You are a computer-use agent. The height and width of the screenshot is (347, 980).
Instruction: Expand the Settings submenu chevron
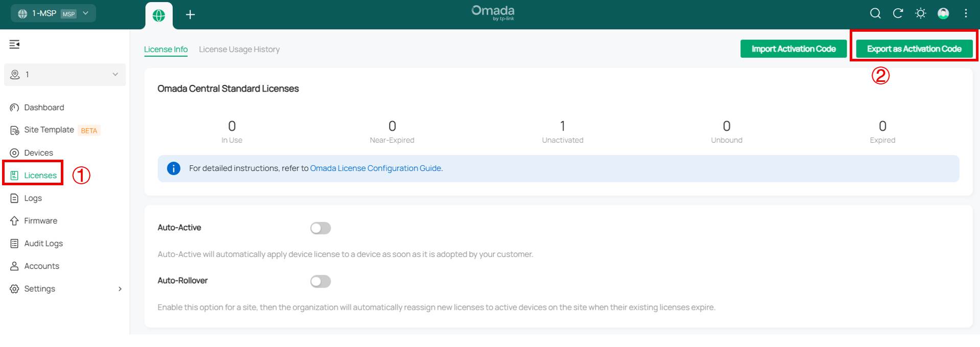120,289
